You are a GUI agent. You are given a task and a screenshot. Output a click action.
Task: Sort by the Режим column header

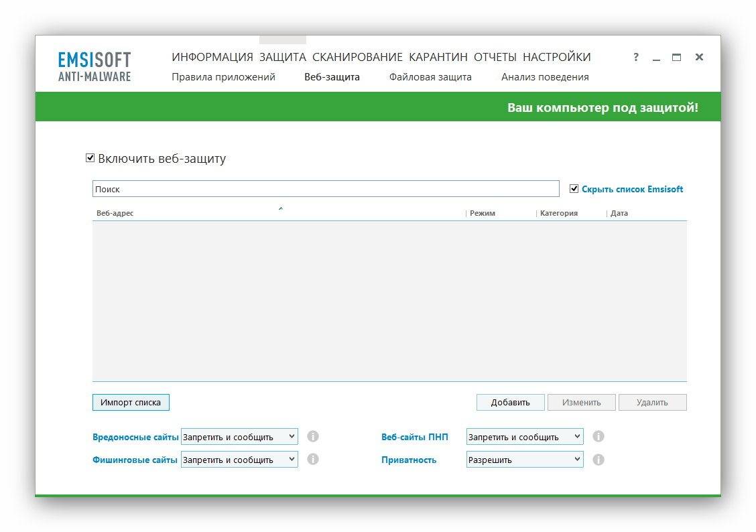482,213
